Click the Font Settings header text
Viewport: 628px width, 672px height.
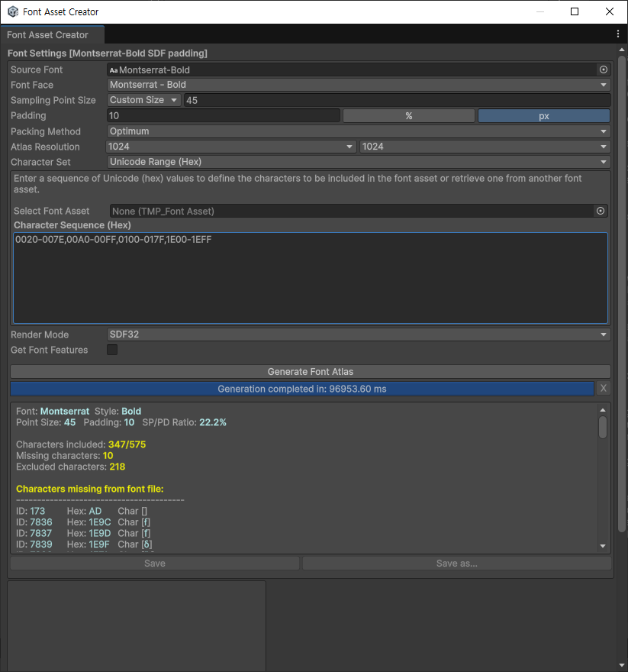tap(108, 53)
